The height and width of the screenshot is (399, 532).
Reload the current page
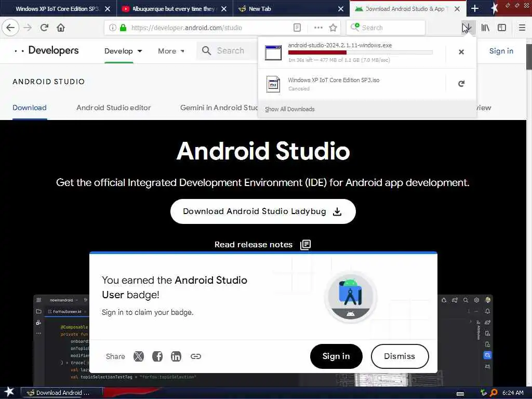pos(44,28)
